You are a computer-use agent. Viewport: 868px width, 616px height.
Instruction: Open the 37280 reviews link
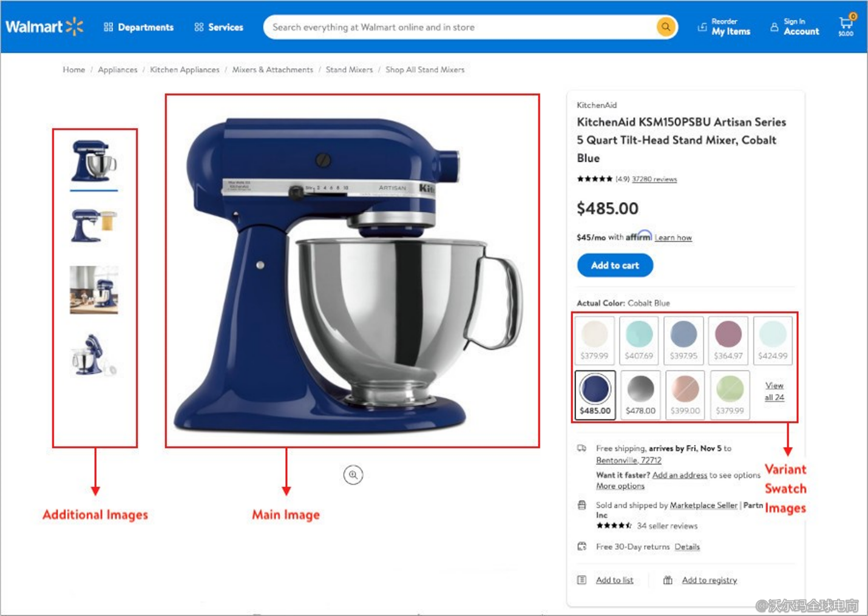[654, 179]
